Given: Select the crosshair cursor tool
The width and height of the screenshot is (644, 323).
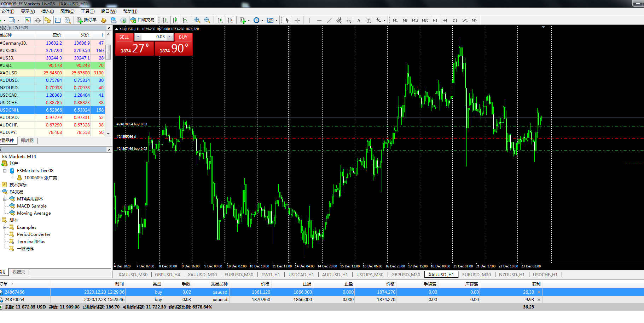Looking at the screenshot, I should 297,20.
